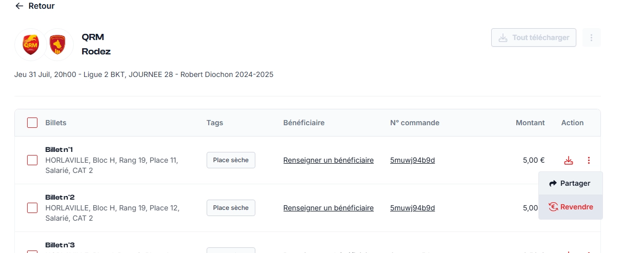Click the Billet n°1 title text
The image size is (644, 253).
59,149
